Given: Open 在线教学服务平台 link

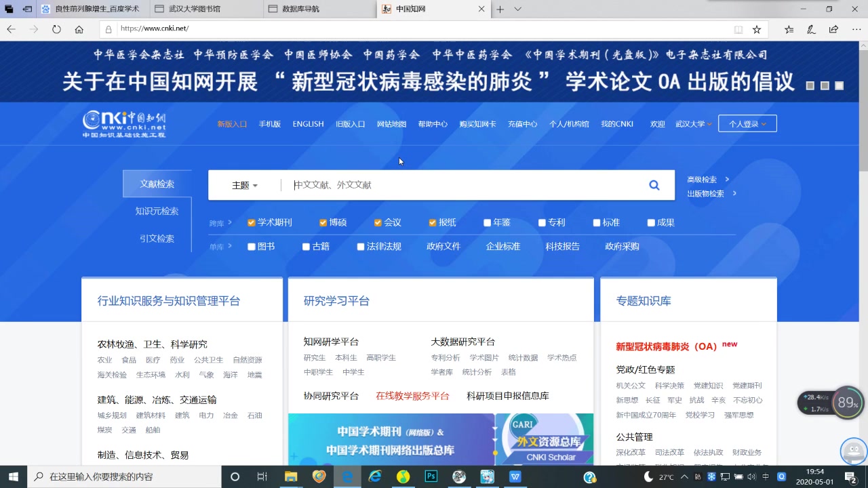Looking at the screenshot, I should [x=412, y=396].
